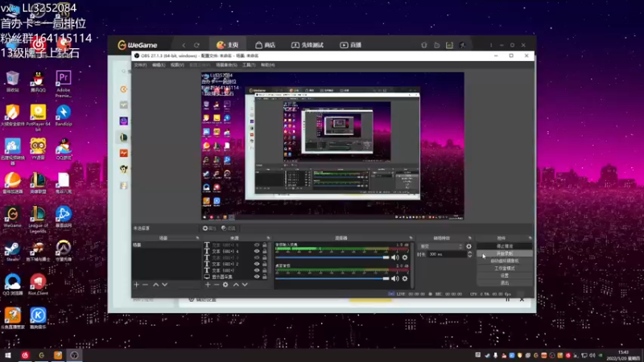Screen dimensions: 644x362
Task: Mute the 音频输入采集 mixer channel
Action: point(395,257)
